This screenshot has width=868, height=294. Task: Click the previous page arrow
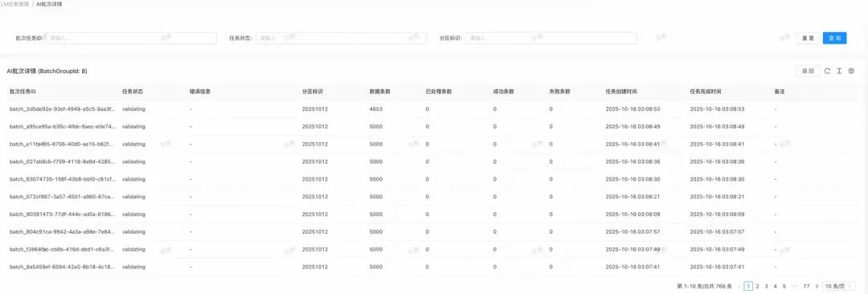[739, 286]
